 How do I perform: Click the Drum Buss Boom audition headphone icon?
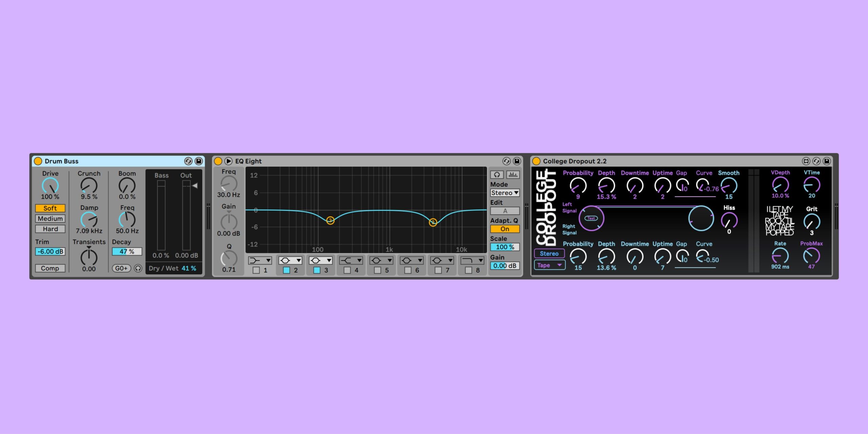138,268
